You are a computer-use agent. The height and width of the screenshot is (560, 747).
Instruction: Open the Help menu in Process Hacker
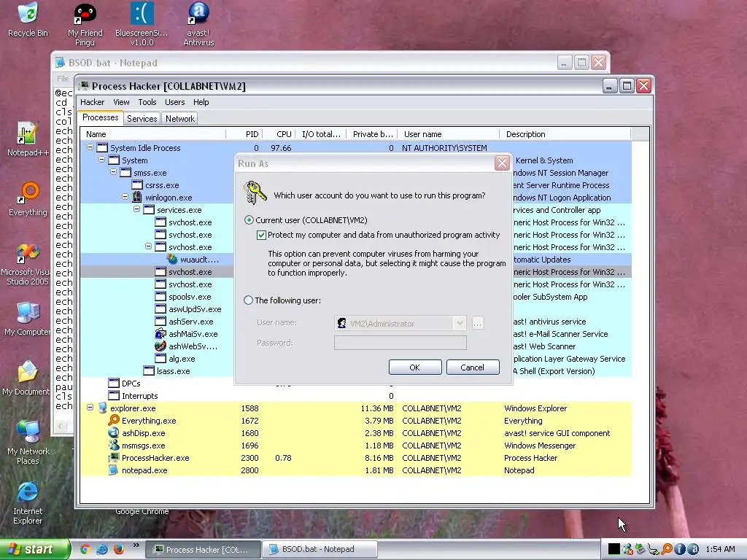point(201,102)
